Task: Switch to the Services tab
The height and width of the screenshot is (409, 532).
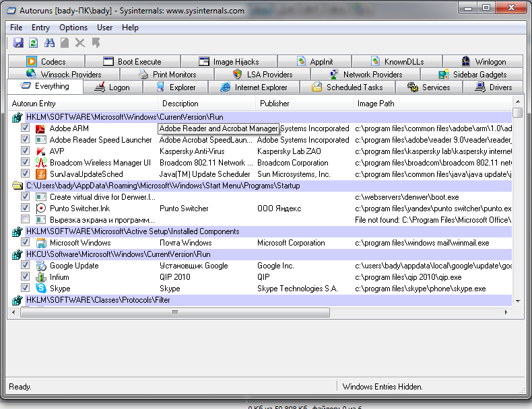Action: [429, 87]
